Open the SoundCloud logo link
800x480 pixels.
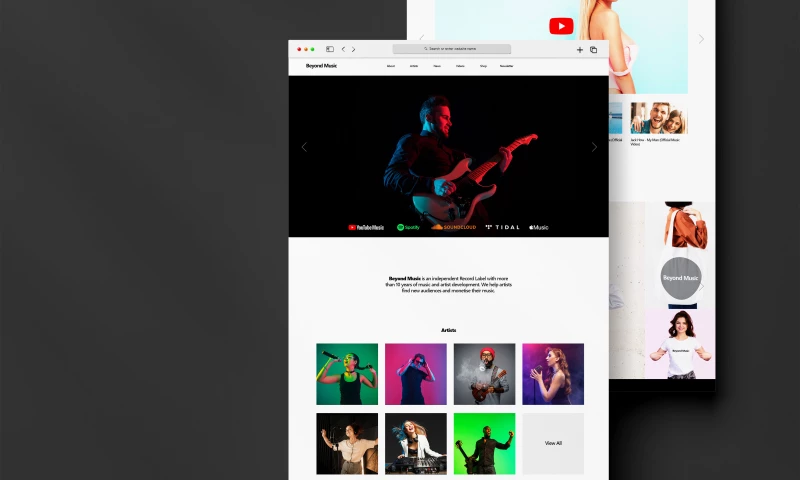click(454, 227)
